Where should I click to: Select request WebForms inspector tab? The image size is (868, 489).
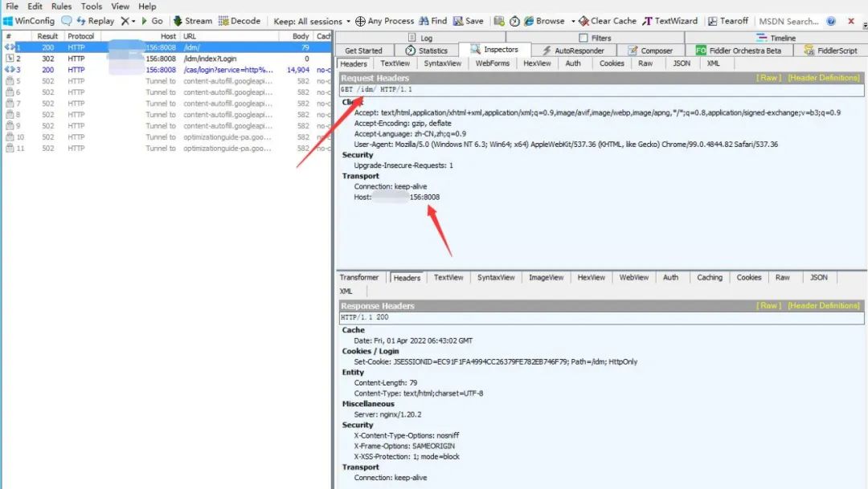tap(492, 63)
